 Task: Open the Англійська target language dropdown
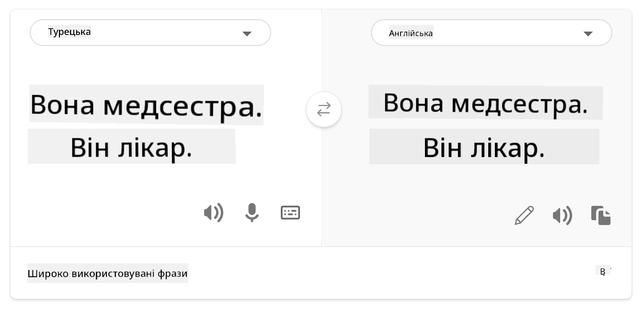click(491, 33)
